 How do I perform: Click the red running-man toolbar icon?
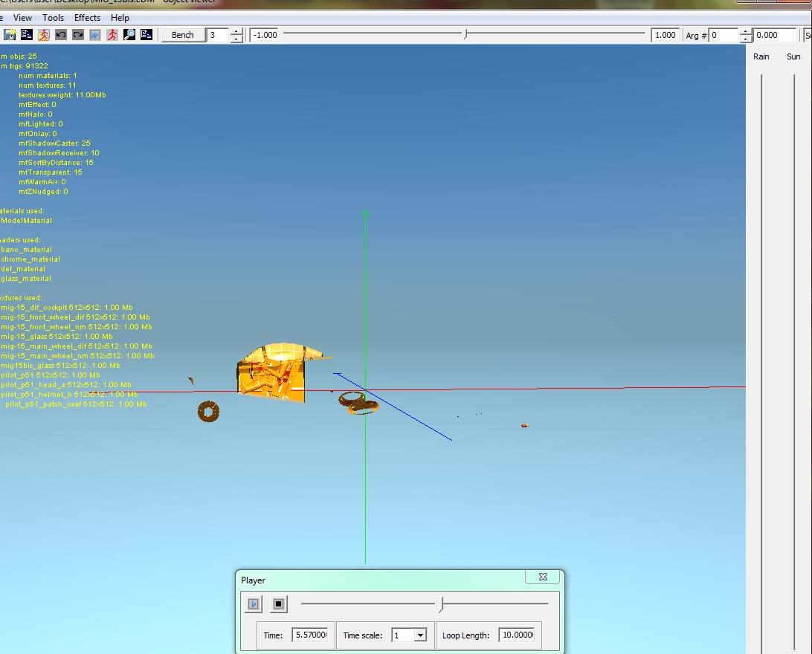(x=112, y=35)
